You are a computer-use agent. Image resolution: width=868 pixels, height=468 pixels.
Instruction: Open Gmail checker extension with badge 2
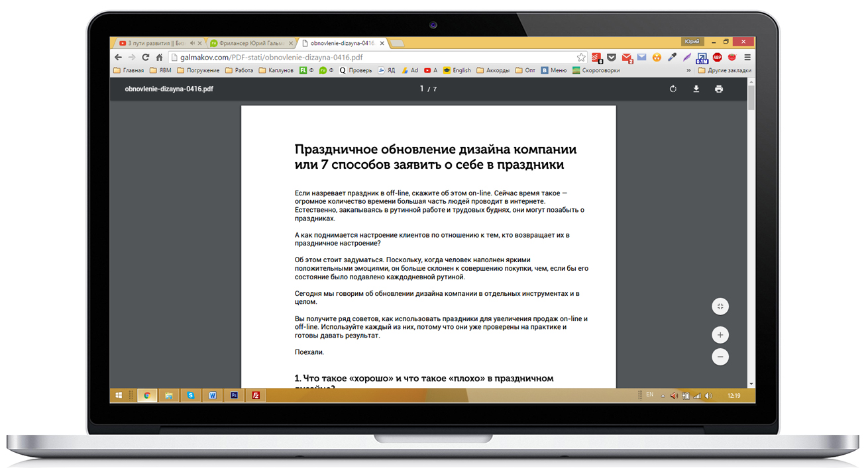627,58
